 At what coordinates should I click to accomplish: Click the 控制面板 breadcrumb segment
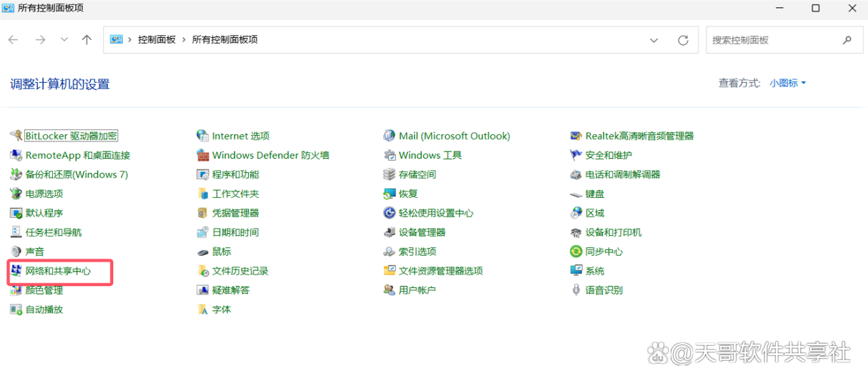tap(157, 40)
